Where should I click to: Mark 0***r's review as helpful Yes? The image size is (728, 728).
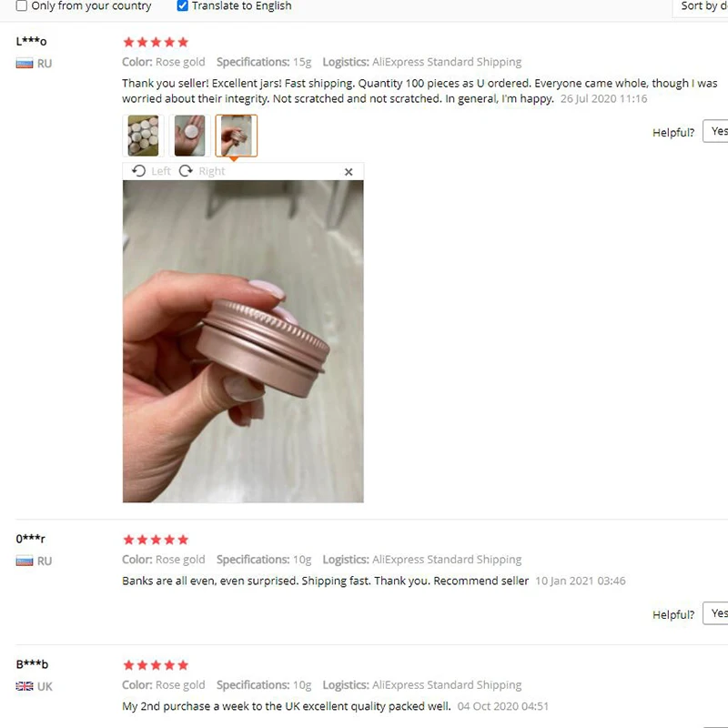tap(716, 613)
